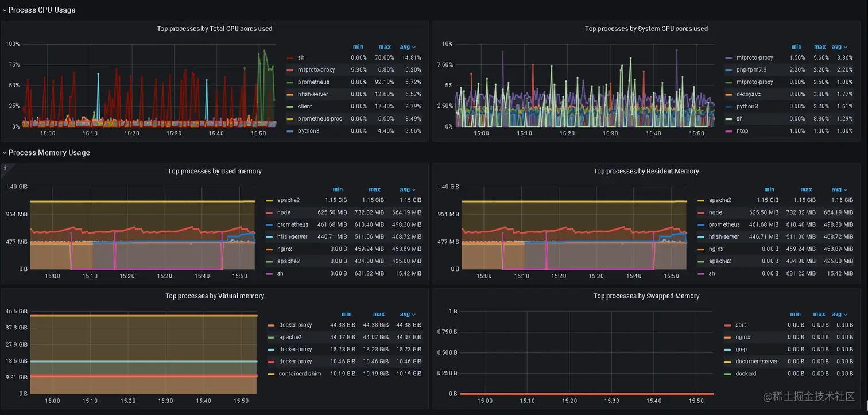The height and width of the screenshot is (415, 868).
Task: Sort Virtual memory legend by avg column
Action: 408,314
